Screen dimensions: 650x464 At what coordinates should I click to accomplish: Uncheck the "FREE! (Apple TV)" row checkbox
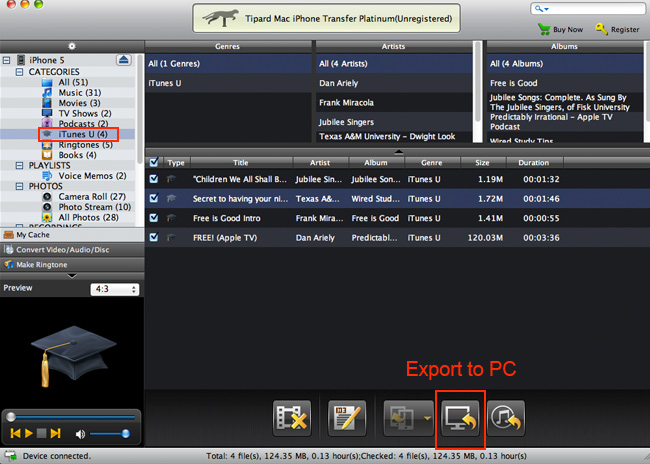[x=154, y=237]
